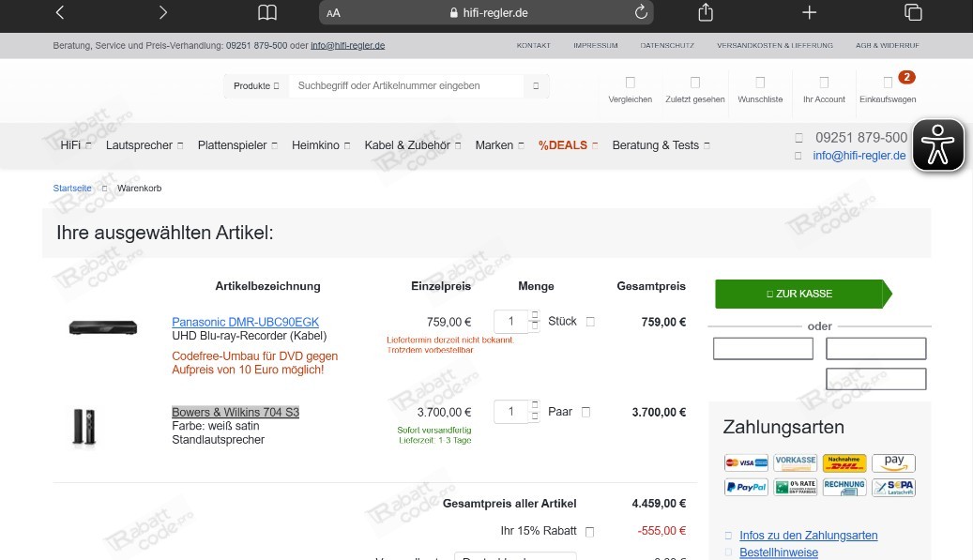Open the Einkaufswagen cart with 2 items
This screenshot has width=973, height=560.
888,89
